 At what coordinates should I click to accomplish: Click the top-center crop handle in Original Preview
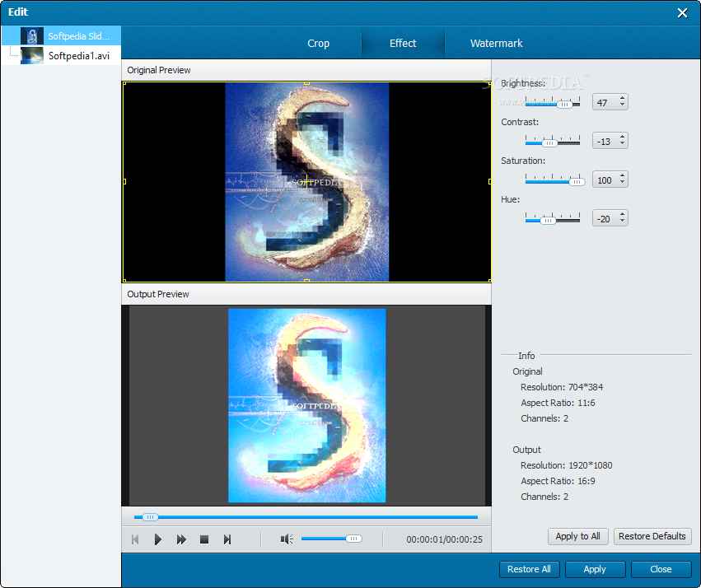pyautogui.click(x=306, y=83)
